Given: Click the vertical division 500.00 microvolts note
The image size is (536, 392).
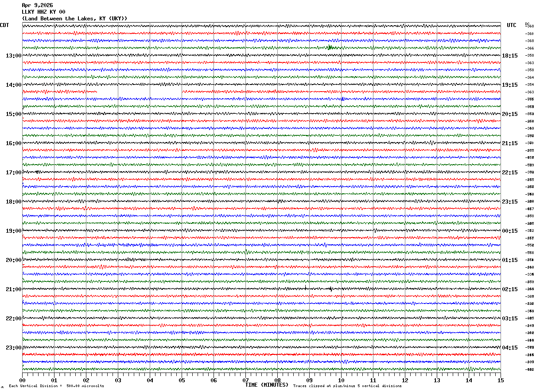Looking at the screenshot, I should pyautogui.click(x=57, y=386).
